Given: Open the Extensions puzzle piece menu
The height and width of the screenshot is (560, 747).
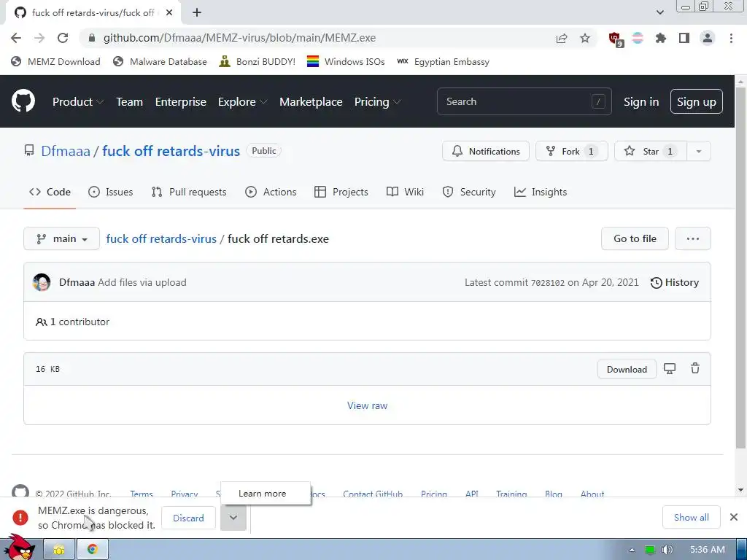Looking at the screenshot, I should tap(661, 38).
